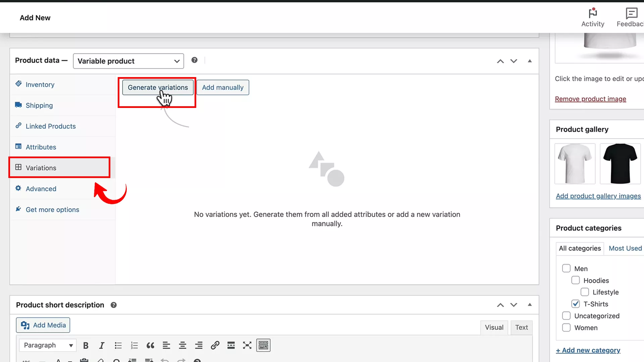The width and height of the screenshot is (644, 362).
Task: Toggle the editor toolbar with keyboard shortcuts icon
Action: click(263, 345)
